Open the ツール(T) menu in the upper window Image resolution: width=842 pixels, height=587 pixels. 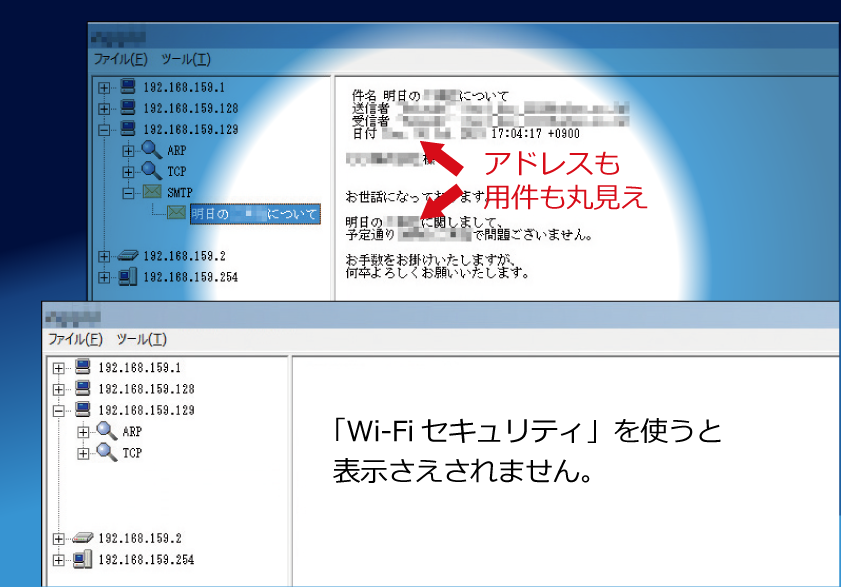pyautogui.click(x=186, y=60)
